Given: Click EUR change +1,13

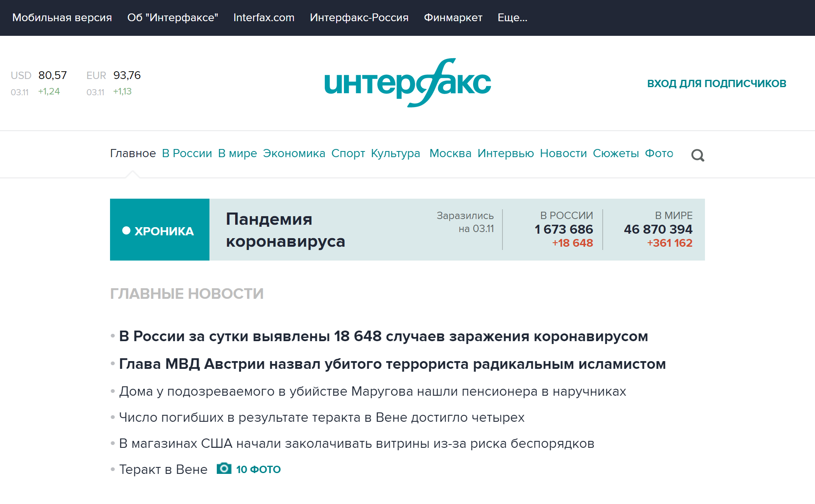Looking at the screenshot, I should 122,92.
